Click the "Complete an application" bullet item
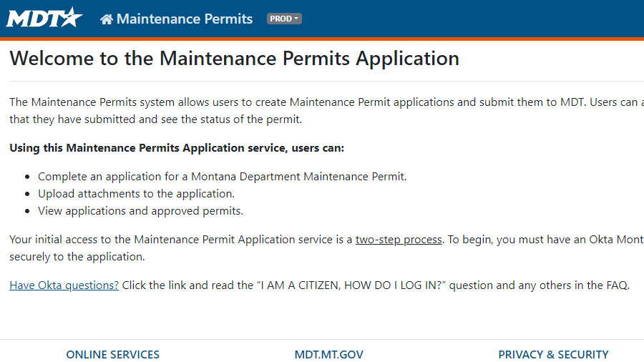Screen dimensions: 644x362 pos(222,177)
